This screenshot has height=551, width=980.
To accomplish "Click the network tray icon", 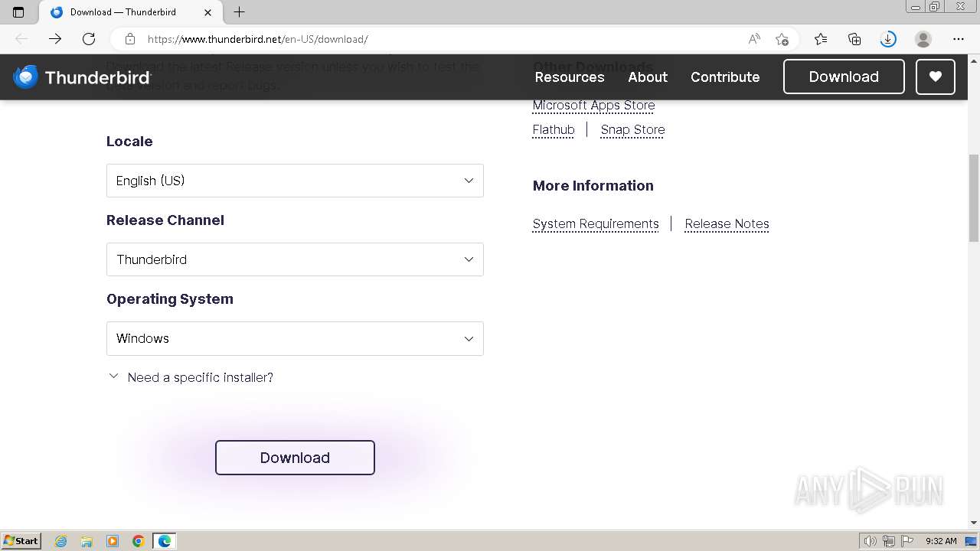I will coord(889,541).
